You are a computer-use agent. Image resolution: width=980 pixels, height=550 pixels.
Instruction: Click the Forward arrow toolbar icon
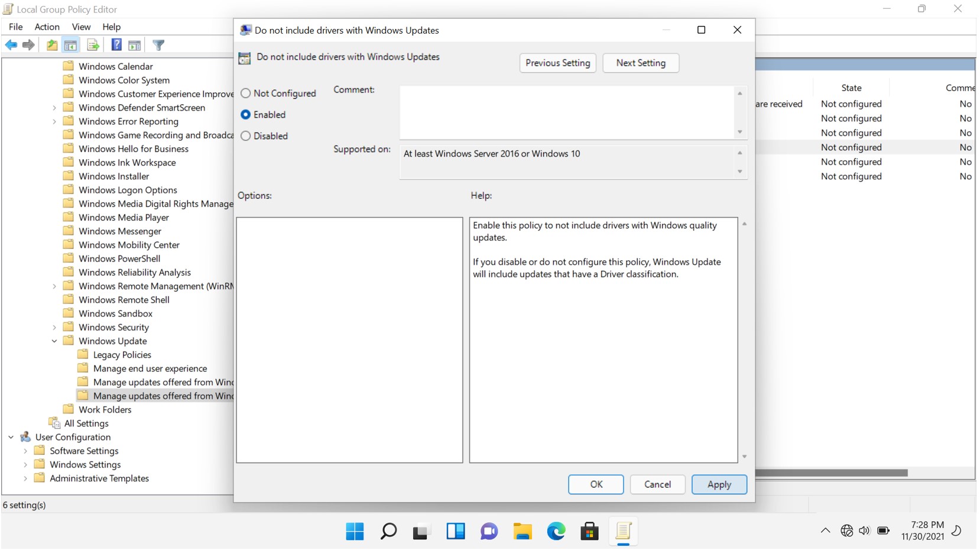coord(28,45)
